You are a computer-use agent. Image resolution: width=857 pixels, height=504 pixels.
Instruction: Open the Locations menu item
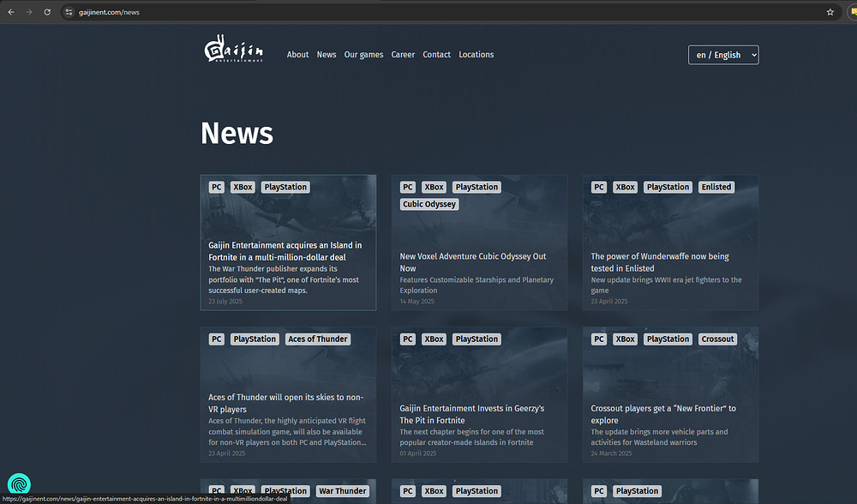[476, 55]
